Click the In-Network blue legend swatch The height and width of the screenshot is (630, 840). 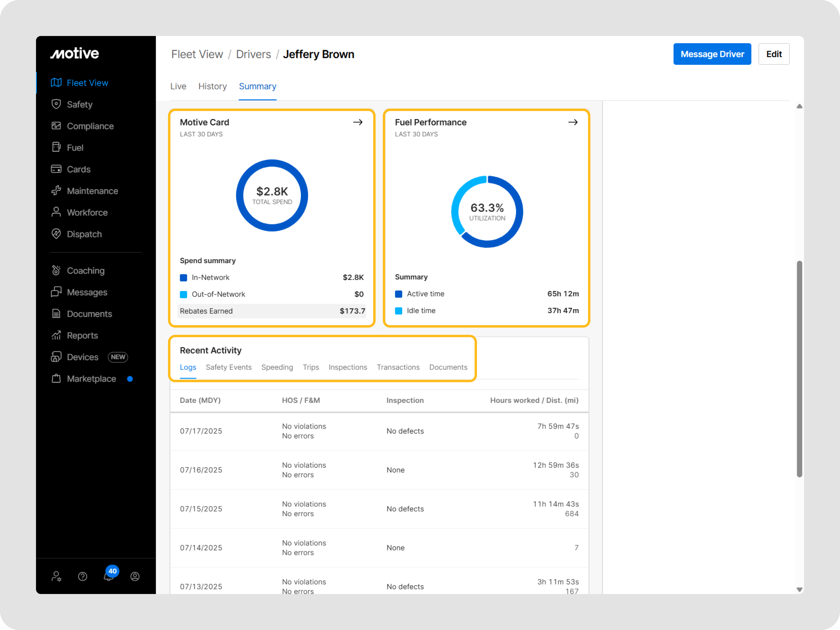183,277
